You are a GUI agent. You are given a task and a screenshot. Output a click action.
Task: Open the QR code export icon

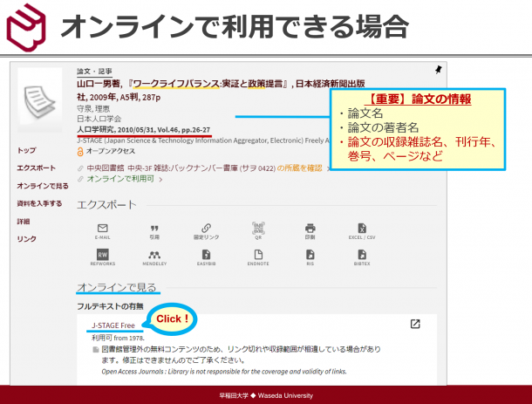(x=258, y=228)
